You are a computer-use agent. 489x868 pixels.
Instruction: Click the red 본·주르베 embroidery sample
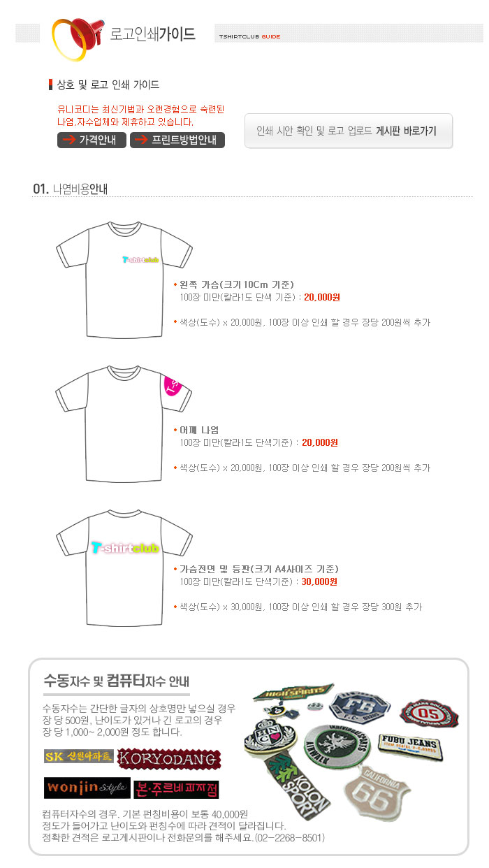click(176, 790)
